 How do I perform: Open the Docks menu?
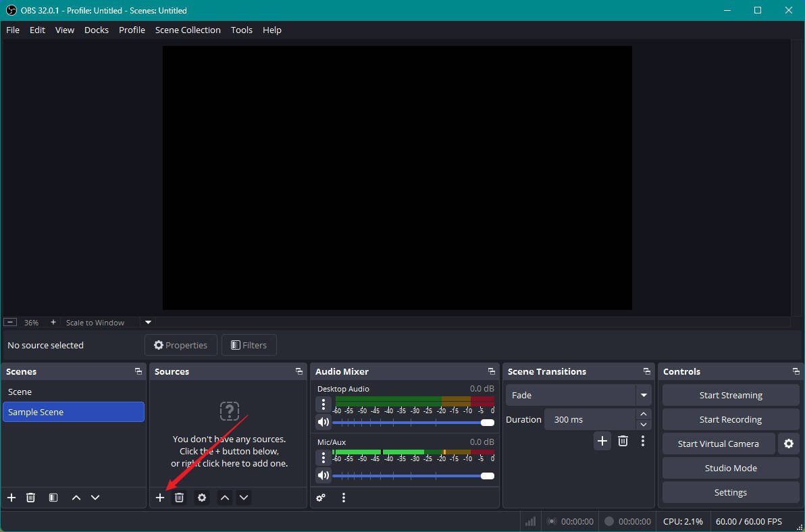pos(97,30)
